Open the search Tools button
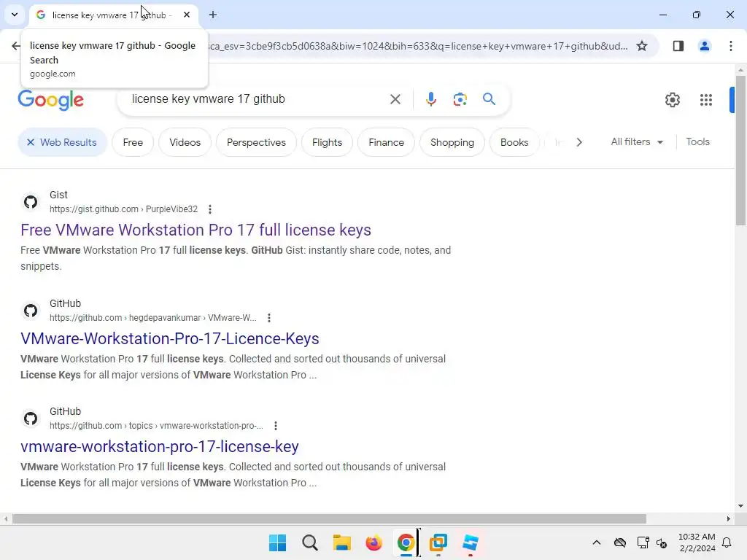The height and width of the screenshot is (560, 747). (697, 142)
